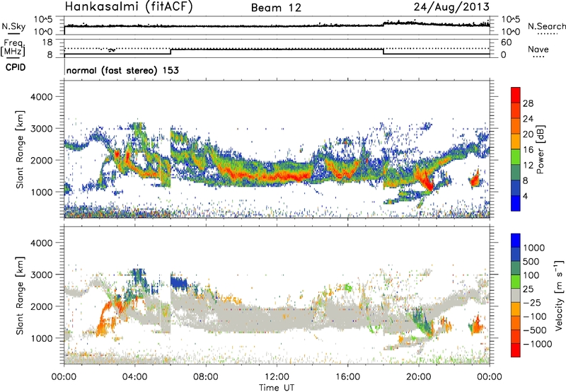Pick the gray segment of Velocity colorbar
This screenshot has width=566, height=392.
(x=516, y=296)
